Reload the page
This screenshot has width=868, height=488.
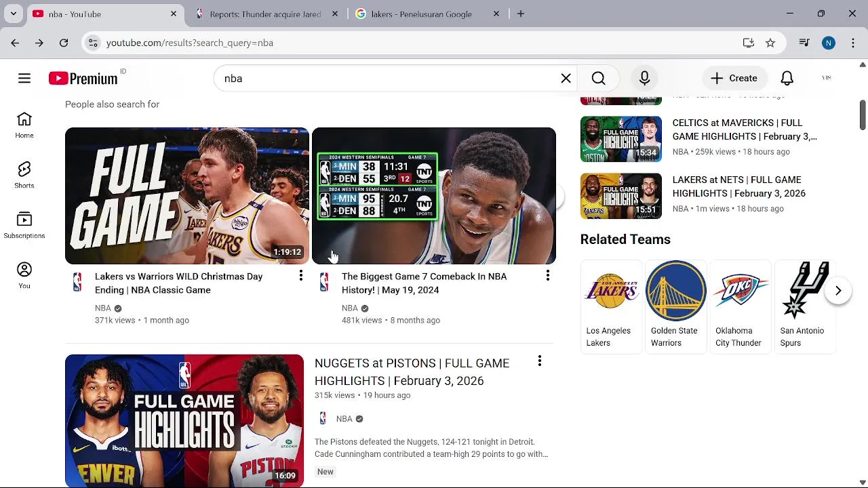click(x=64, y=43)
